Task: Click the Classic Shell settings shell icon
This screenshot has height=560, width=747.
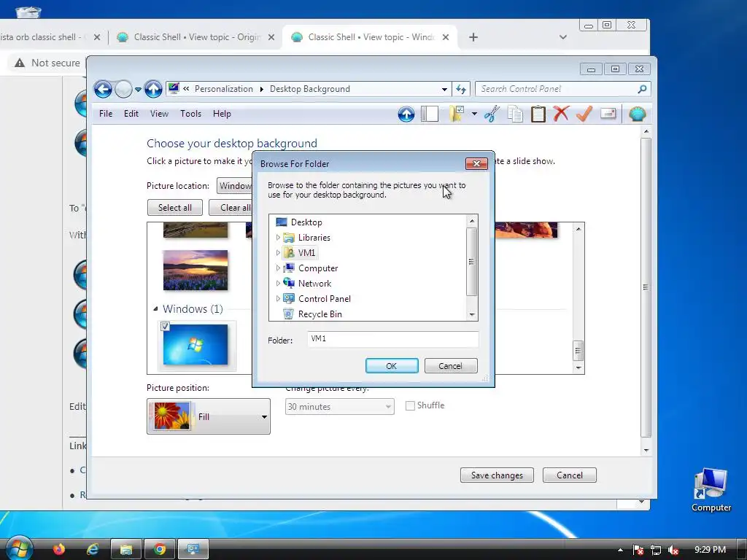Action: coord(637,114)
